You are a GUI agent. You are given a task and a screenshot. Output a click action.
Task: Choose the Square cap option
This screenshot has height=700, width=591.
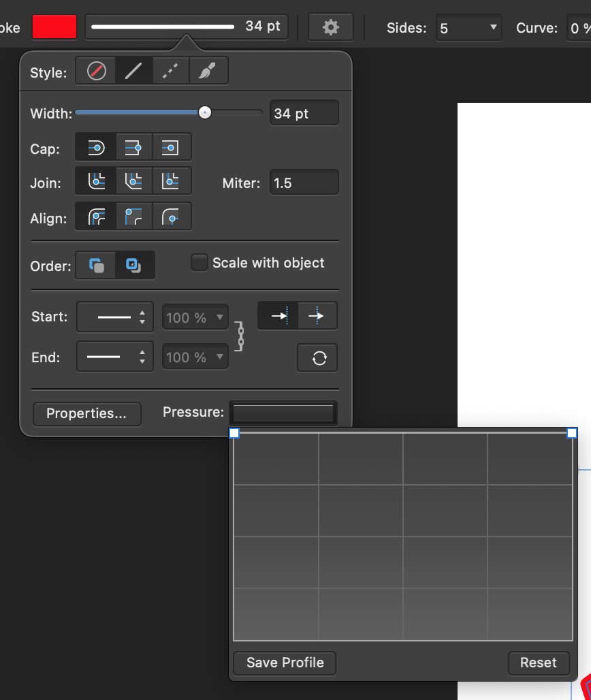click(172, 147)
